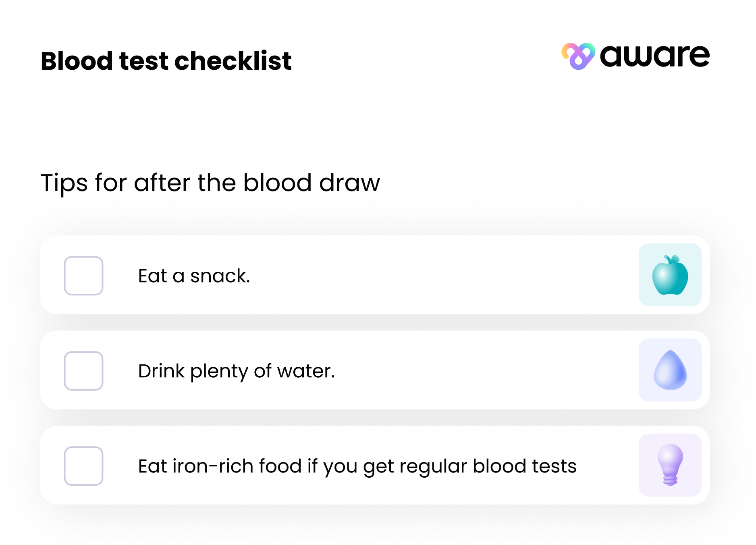
Task: Click the word "Tips" in the subtitle
Action: click(x=64, y=183)
